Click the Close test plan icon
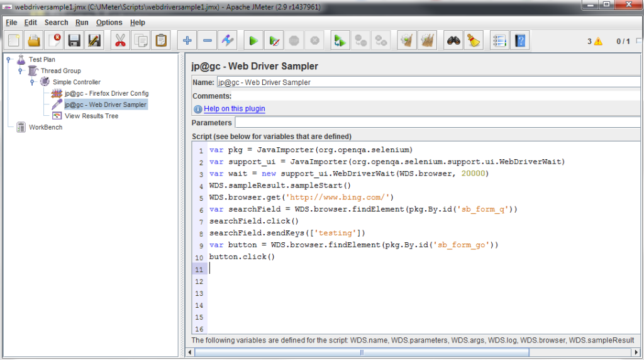Viewport: 644px width, 360px height. pos(54,41)
